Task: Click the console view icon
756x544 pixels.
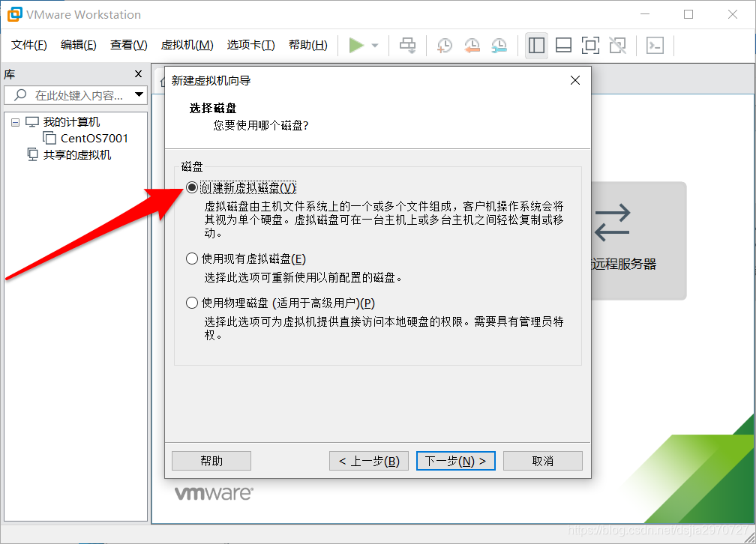Action: tap(655, 45)
